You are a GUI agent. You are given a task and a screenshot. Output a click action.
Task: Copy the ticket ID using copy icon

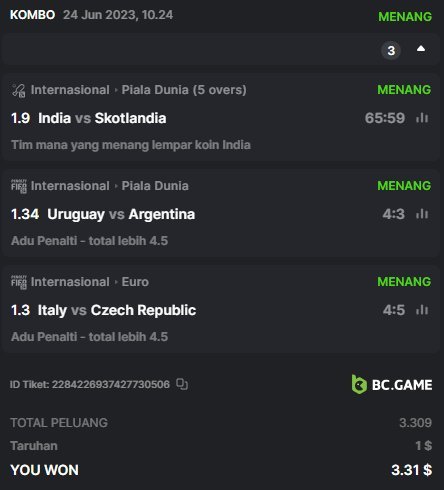[182, 384]
